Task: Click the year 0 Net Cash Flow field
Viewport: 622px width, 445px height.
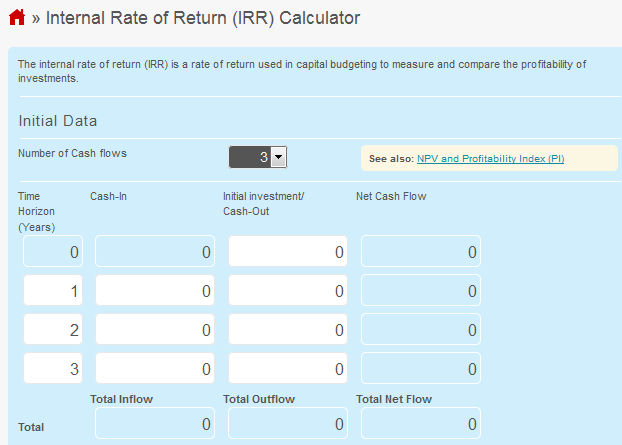Action: point(421,251)
